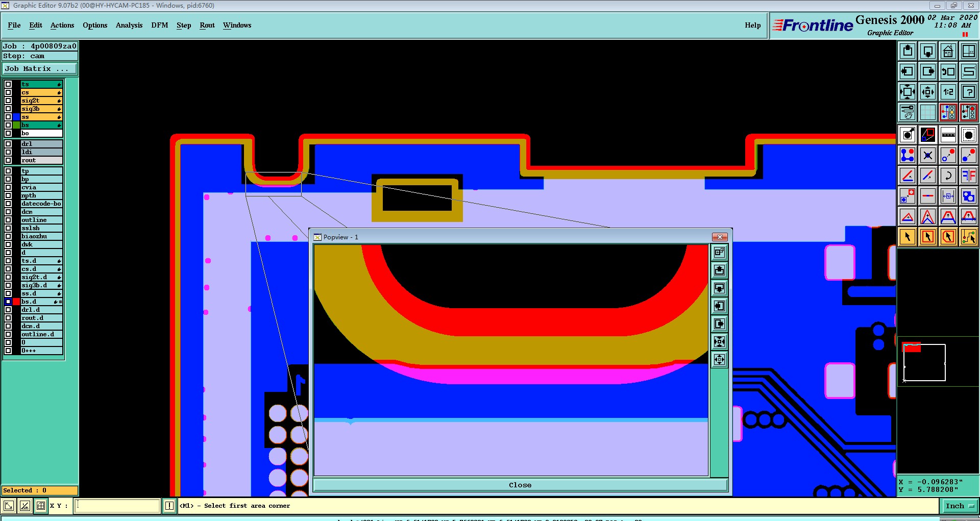Image resolution: width=980 pixels, height=521 pixels.
Task: Toggle the sig2t layer checkbox
Action: click(x=8, y=101)
